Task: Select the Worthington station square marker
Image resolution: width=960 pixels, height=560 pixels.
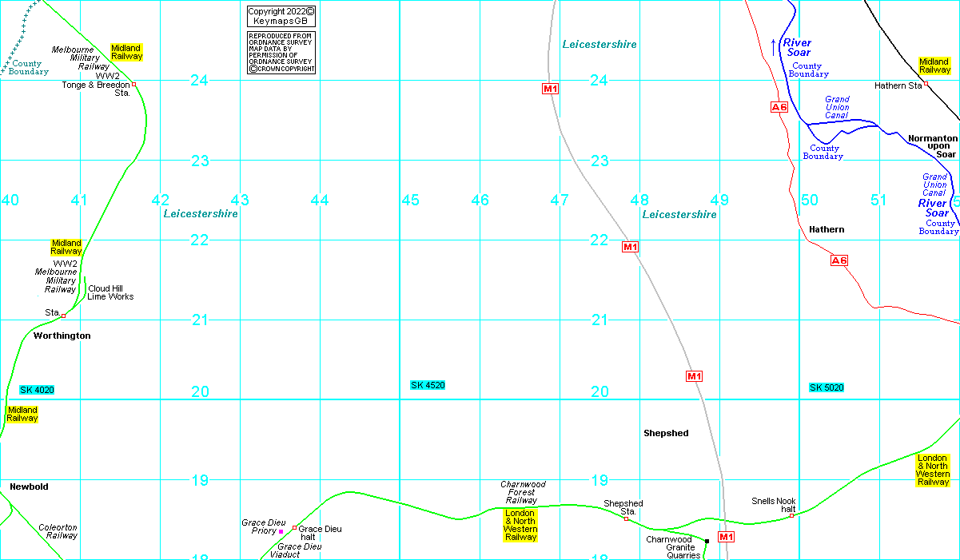Action: click(x=63, y=316)
